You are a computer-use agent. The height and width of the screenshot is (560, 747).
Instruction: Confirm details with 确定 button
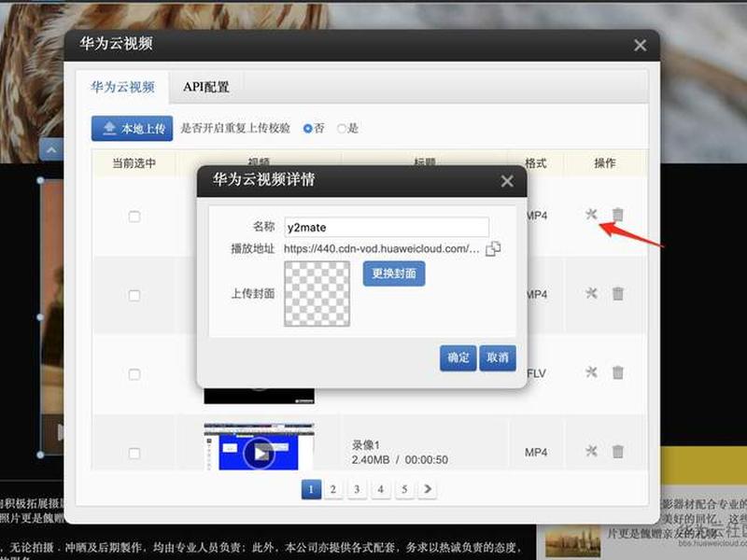[x=458, y=358]
